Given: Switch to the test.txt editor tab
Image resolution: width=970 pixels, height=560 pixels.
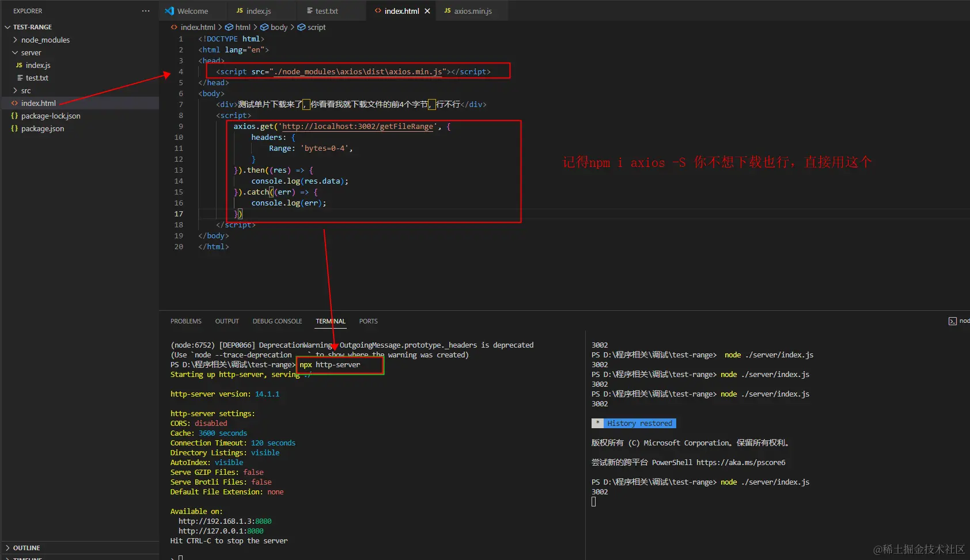Looking at the screenshot, I should tap(327, 11).
